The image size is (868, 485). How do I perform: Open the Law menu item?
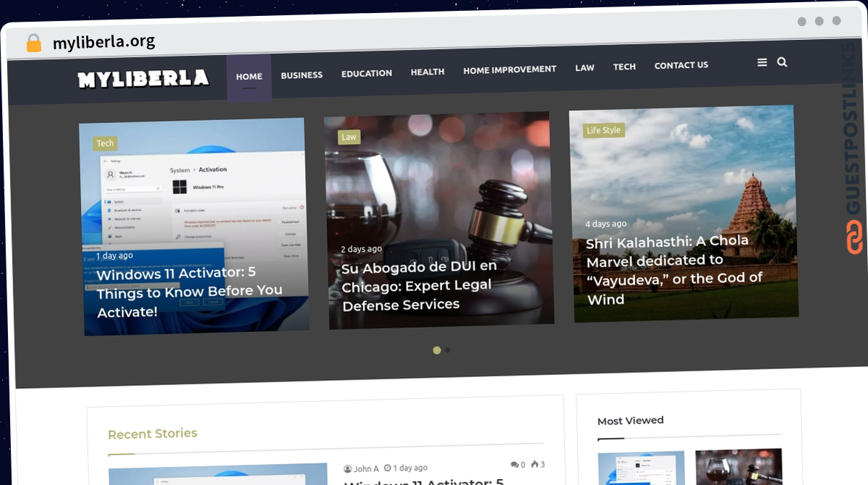pos(584,67)
